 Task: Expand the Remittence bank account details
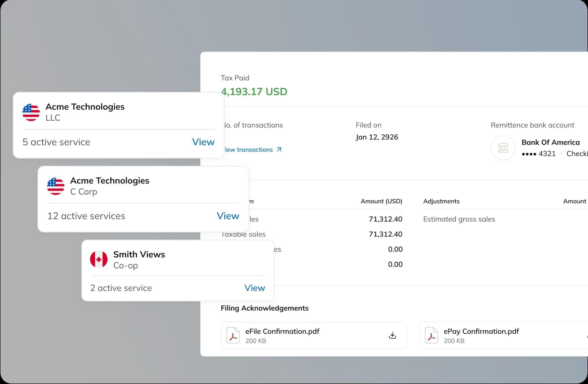[x=532, y=125]
